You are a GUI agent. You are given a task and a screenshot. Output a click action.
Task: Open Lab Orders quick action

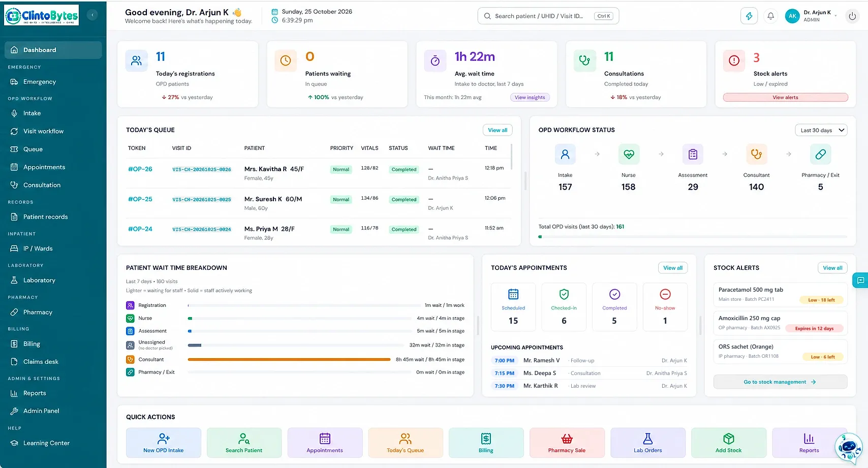click(x=648, y=443)
